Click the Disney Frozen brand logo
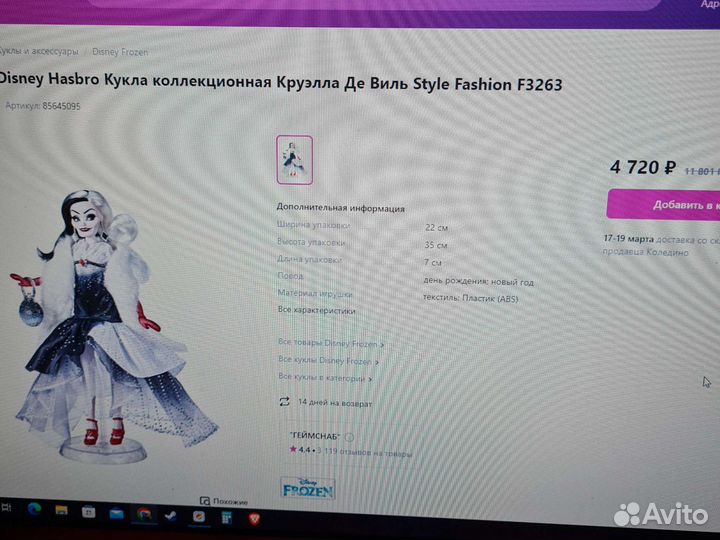The height and width of the screenshot is (540, 720). [x=308, y=489]
